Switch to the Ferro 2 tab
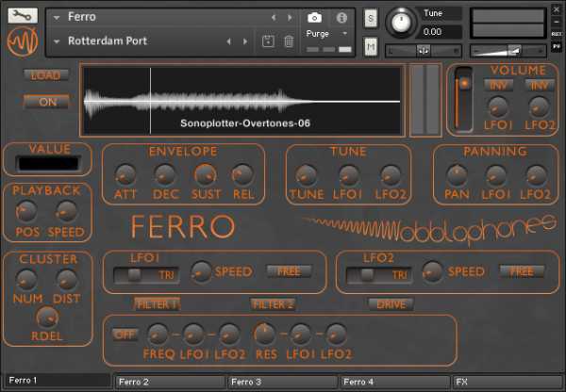This screenshot has width=566, height=392. point(170,382)
